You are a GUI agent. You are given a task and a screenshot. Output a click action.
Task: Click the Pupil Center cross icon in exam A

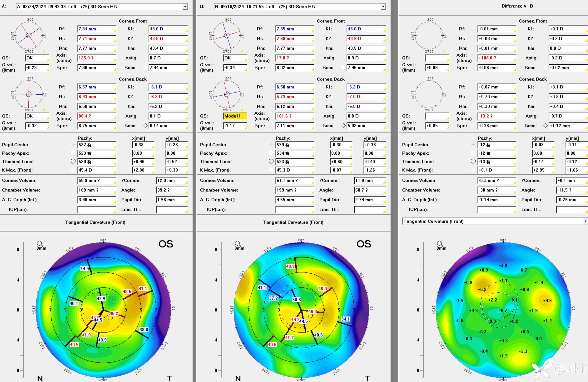coord(73,144)
